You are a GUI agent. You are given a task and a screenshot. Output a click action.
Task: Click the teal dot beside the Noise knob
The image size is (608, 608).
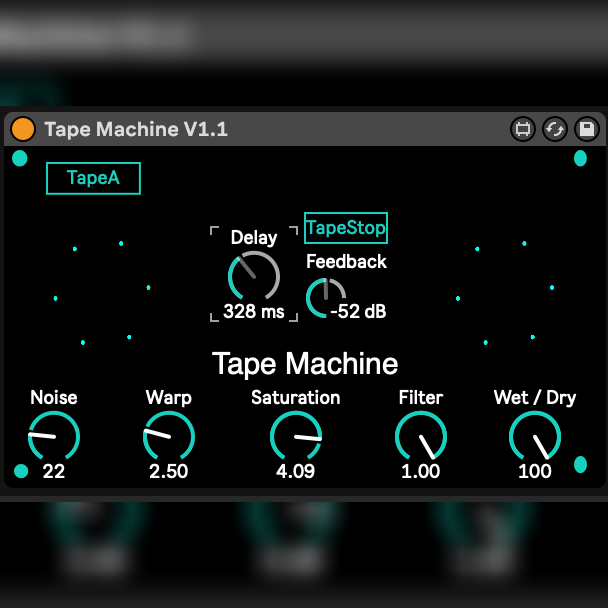(x=21, y=471)
